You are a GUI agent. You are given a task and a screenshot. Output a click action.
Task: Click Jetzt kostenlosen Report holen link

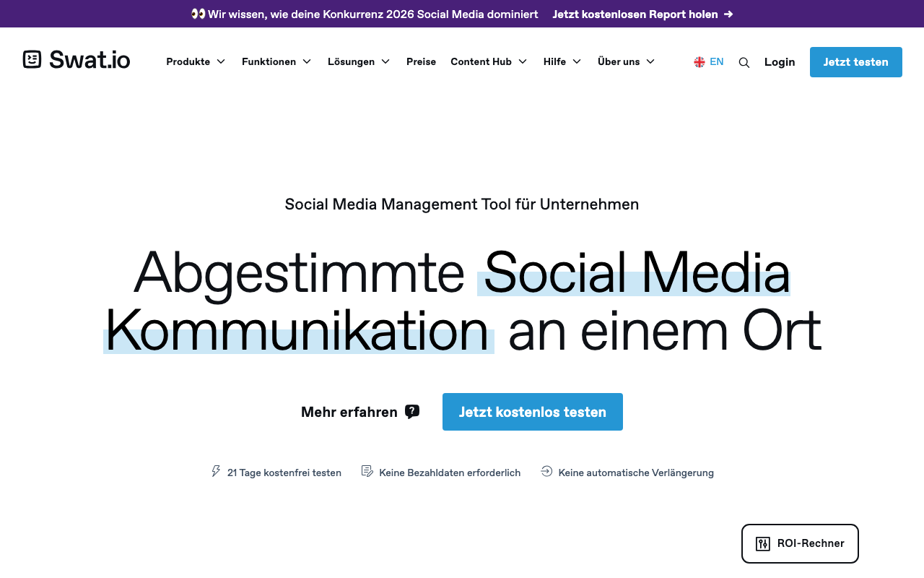635,14
